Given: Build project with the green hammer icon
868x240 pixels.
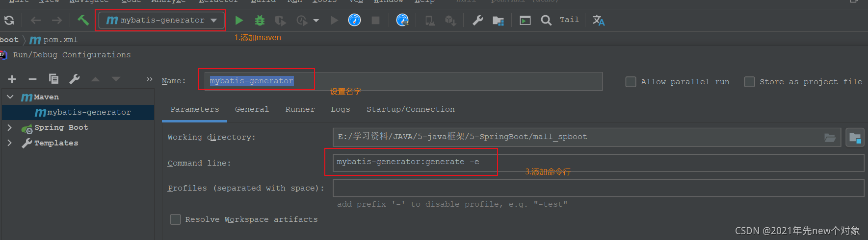Looking at the screenshot, I should tap(83, 20).
